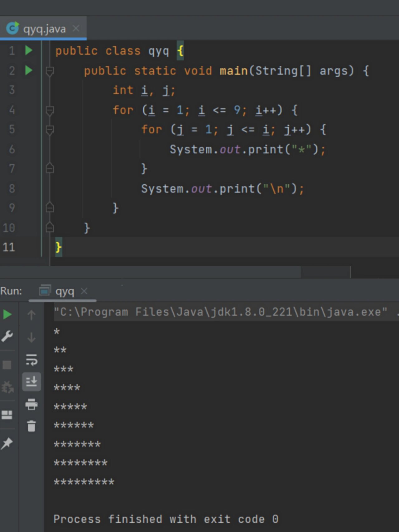Viewport: 399px width, 532px height.
Task: Run main method from line 2 gutter
Action: click(x=29, y=70)
